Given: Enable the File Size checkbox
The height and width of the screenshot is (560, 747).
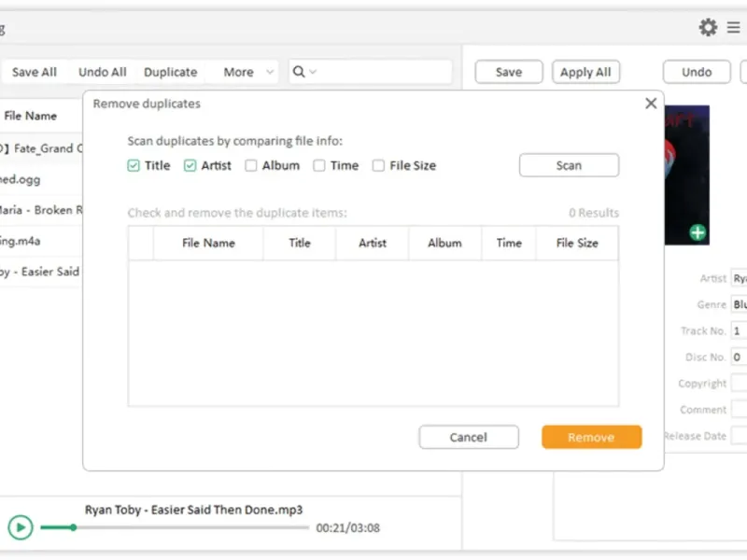Looking at the screenshot, I should point(378,166).
